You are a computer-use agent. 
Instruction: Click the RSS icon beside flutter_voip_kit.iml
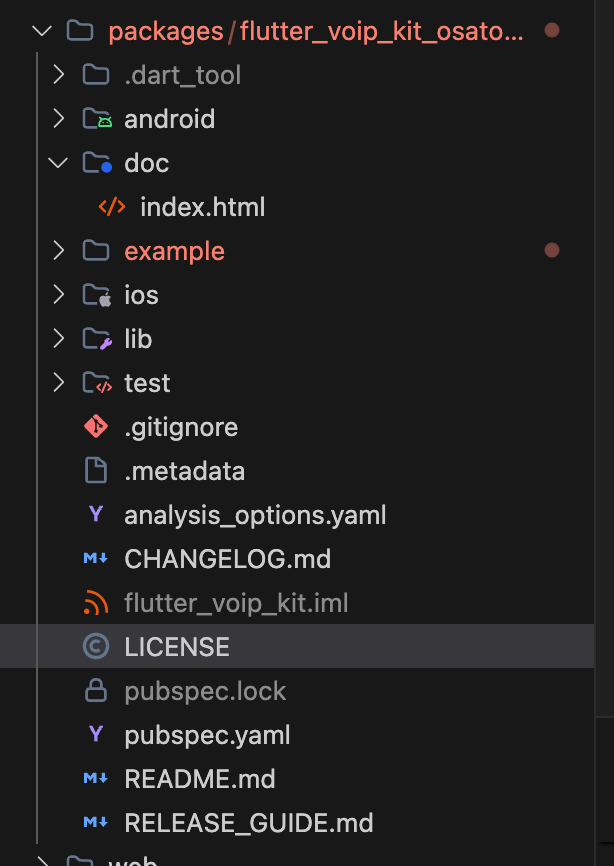pos(96,603)
